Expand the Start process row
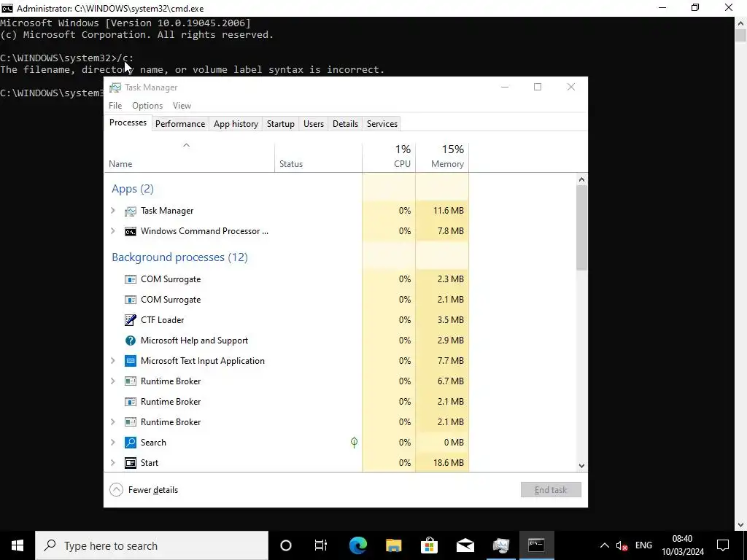 (113, 463)
